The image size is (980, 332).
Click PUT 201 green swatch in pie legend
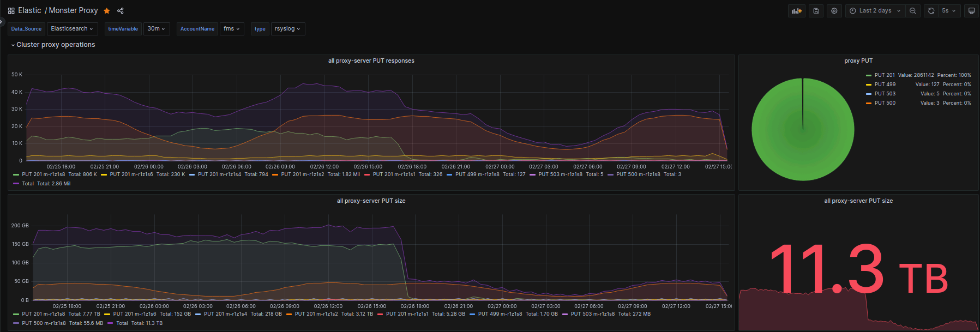click(x=869, y=75)
